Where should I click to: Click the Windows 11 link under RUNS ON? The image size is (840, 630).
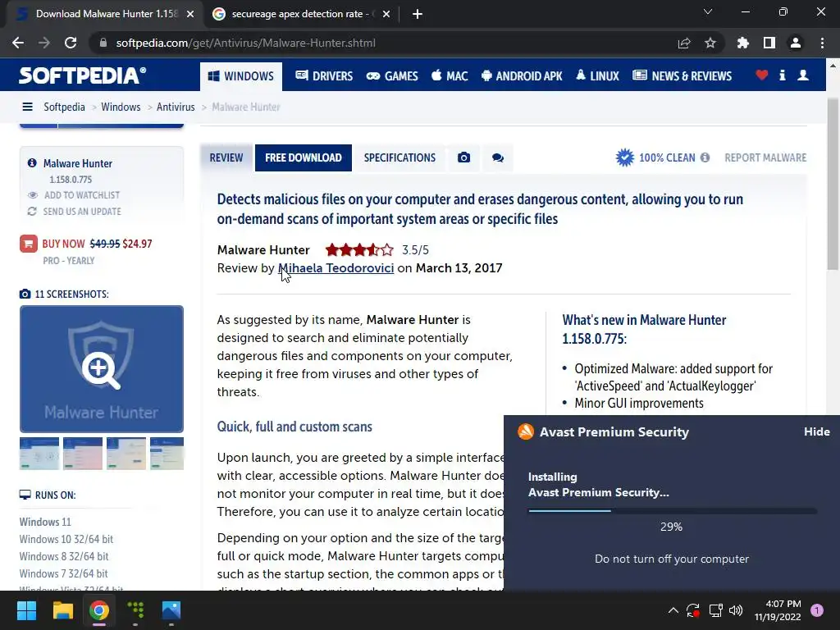45,522
